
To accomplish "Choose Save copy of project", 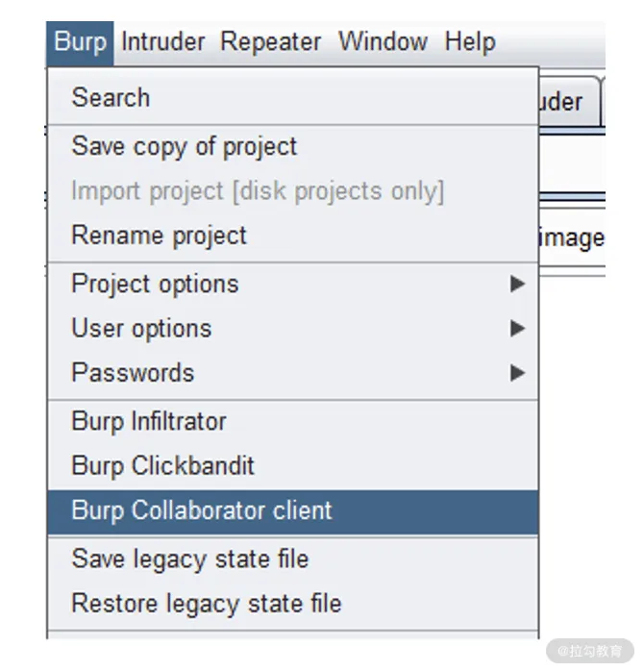I will (293, 146).
